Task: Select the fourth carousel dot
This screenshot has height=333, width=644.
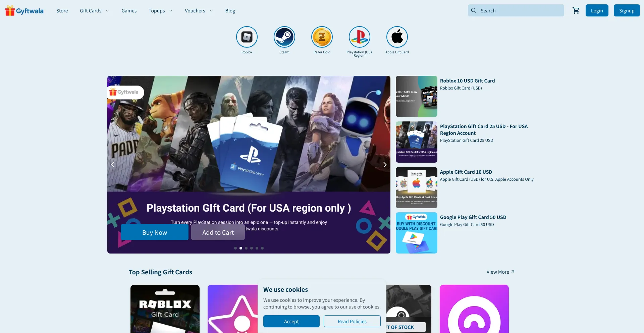Action: point(252,248)
